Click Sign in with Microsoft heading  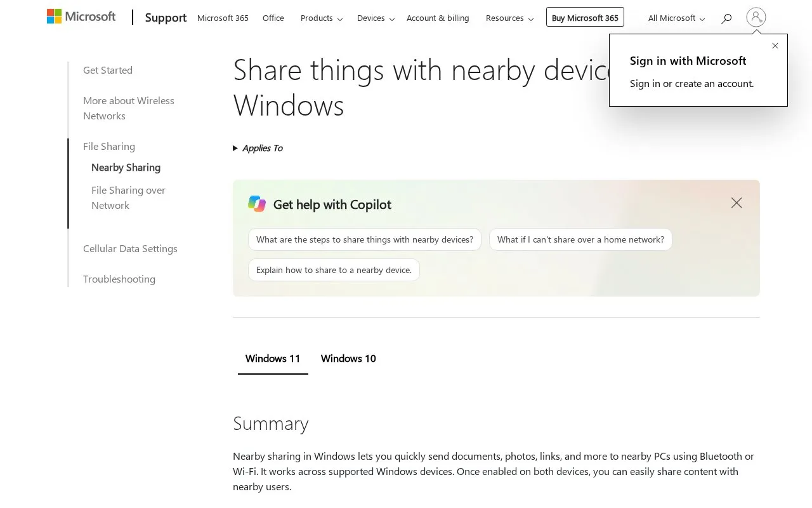coord(688,60)
